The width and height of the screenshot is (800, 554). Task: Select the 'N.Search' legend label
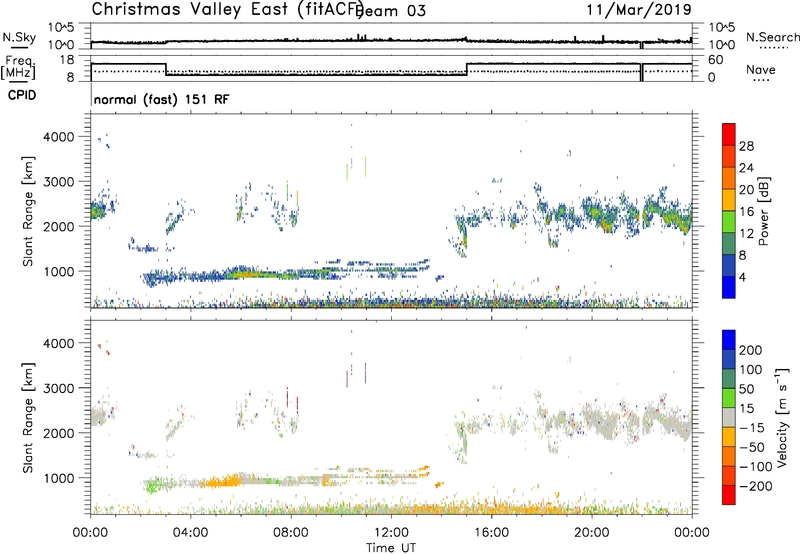point(772,37)
